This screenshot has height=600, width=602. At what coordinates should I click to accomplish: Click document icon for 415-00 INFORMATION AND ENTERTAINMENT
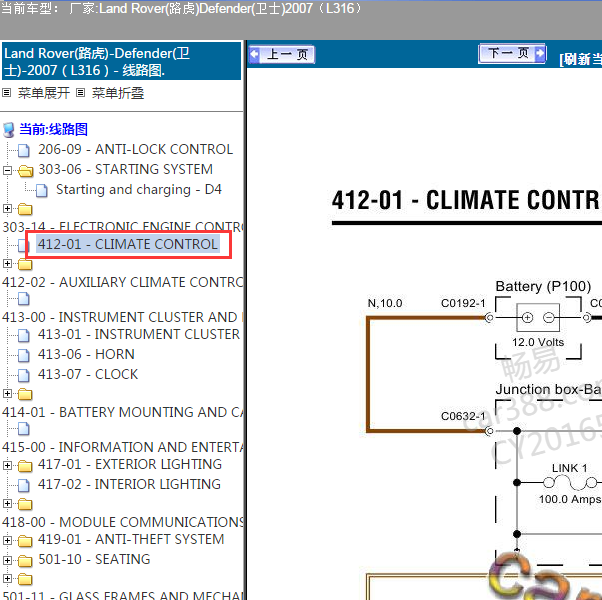24,429
